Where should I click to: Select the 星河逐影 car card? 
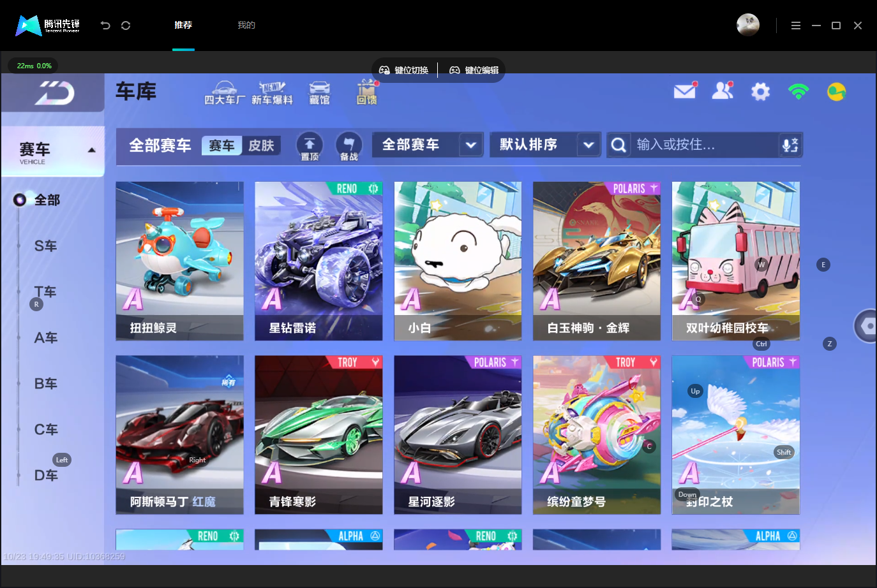pyautogui.click(x=458, y=435)
